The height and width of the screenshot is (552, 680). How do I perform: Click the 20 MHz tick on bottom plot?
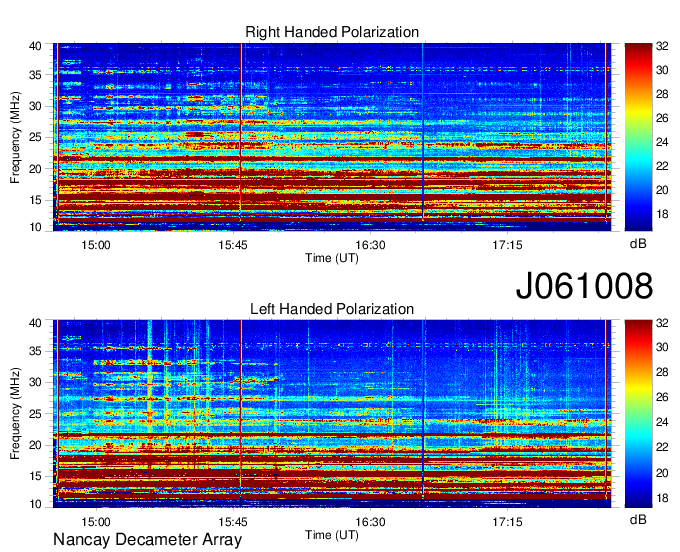pyautogui.click(x=35, y=445)
